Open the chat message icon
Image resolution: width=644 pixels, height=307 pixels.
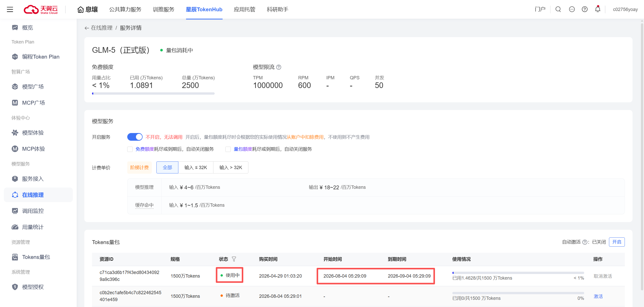[x=572, y=9]
